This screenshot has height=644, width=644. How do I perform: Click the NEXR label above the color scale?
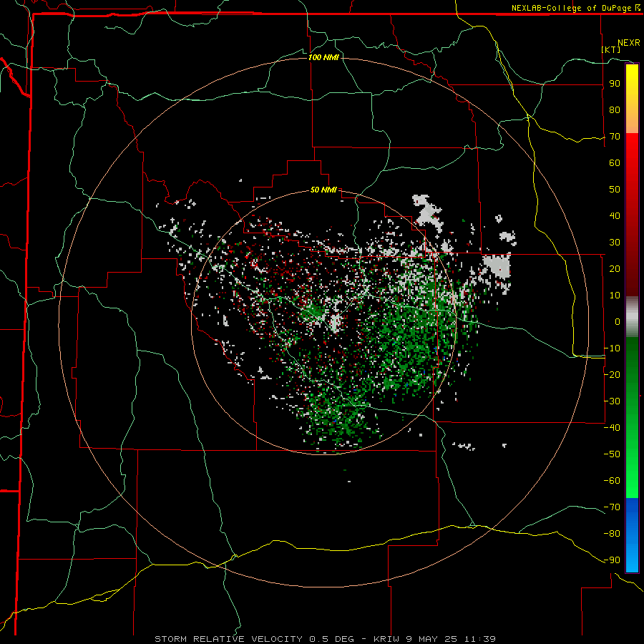point(629,43)
